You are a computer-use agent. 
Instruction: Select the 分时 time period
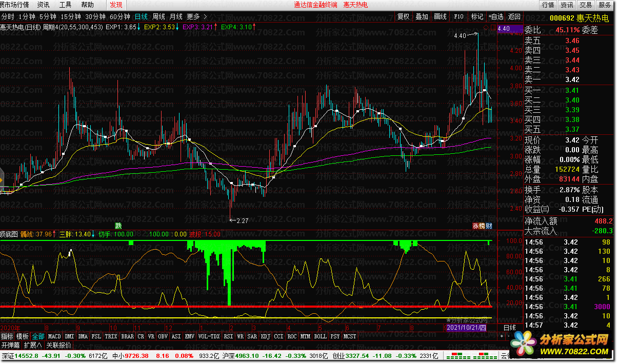tap(8, 16)
